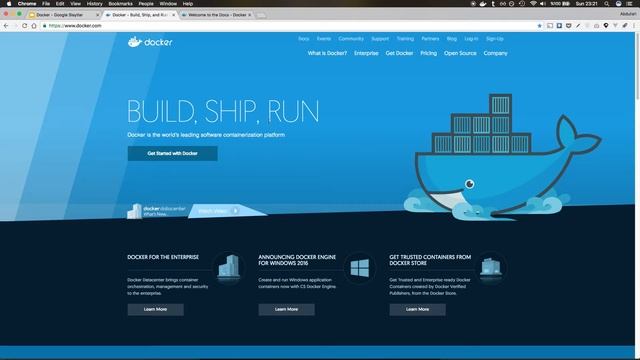Switch to the Docker - Google Slaytlar tab

(x=63, y=15)
